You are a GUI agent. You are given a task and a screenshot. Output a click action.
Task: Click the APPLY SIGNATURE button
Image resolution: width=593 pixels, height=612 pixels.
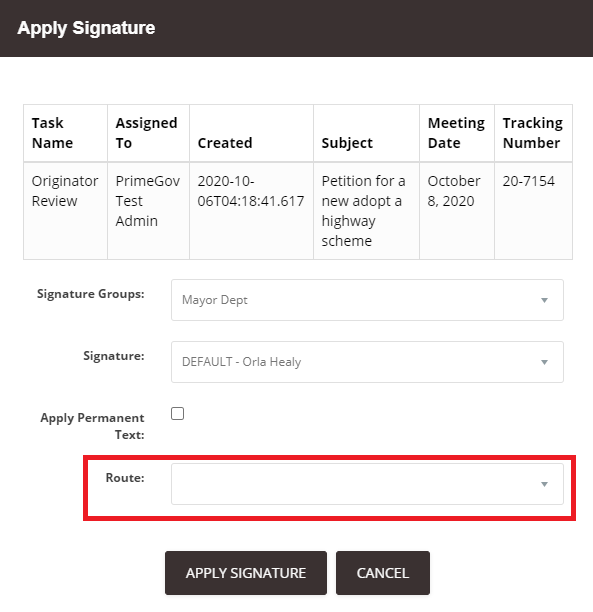coord(246,573)
